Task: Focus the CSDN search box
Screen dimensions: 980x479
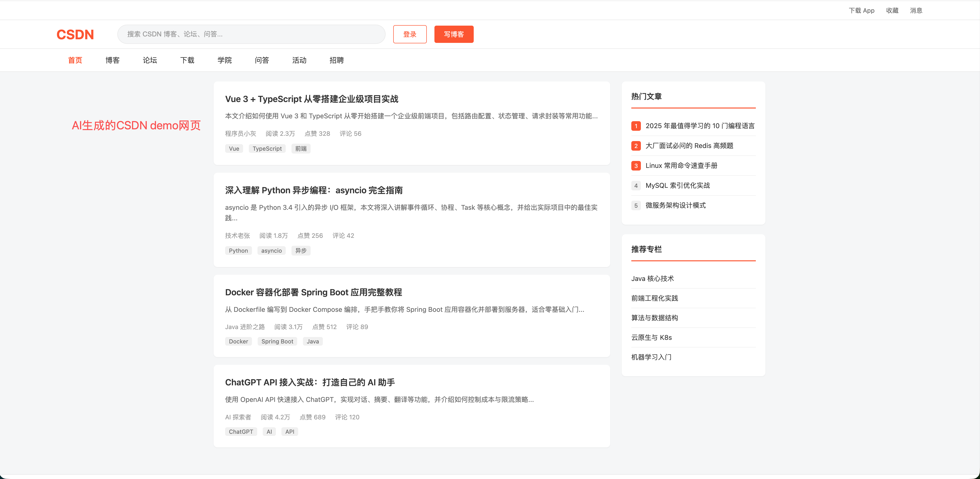Action: point(251,34)
